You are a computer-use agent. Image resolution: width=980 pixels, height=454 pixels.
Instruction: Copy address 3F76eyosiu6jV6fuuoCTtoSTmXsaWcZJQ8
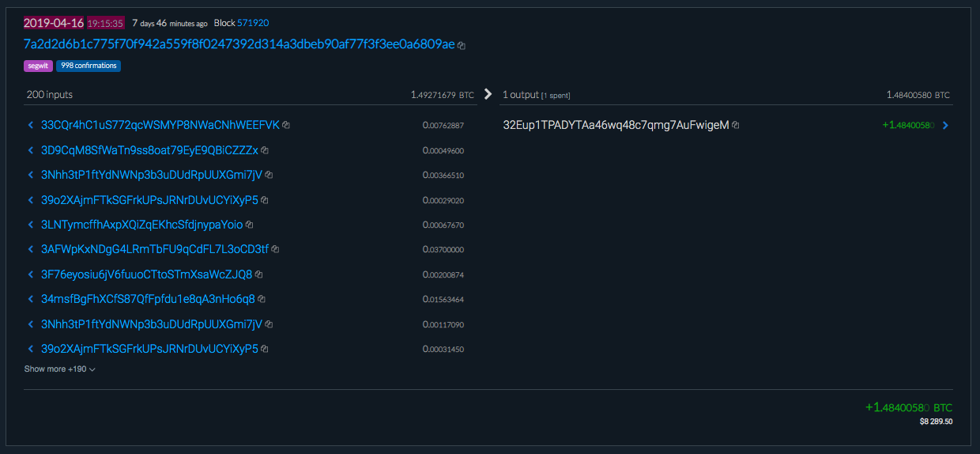click(x=258, y=274)
